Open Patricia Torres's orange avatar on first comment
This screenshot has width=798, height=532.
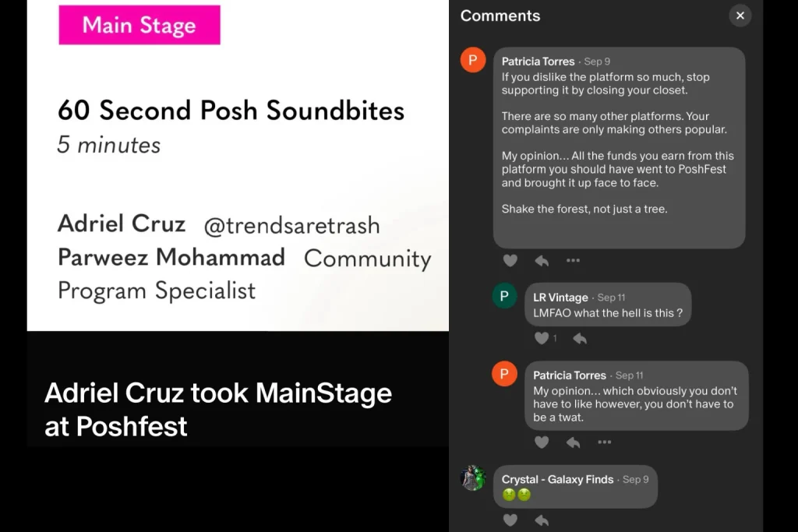[x=473, y=60]
